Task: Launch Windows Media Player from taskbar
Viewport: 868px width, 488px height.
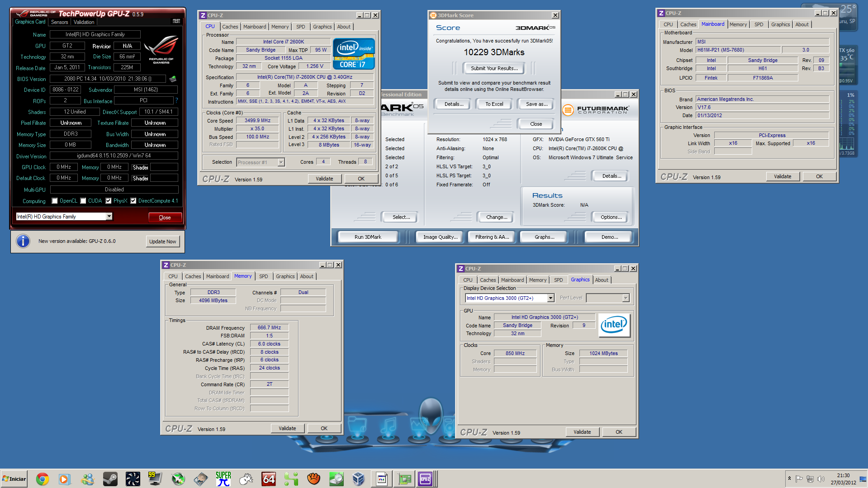Action: (64, 479)
